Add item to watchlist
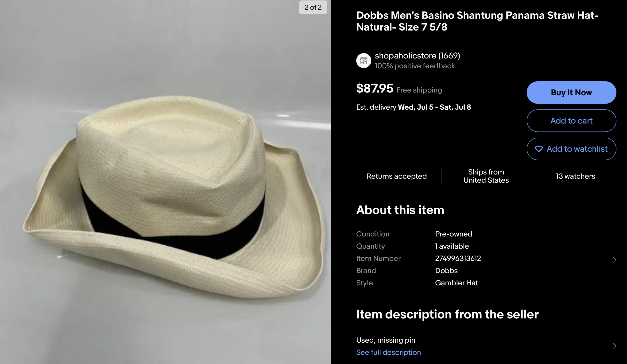This screenshot has width=627, height=364. [x=571, y=149]
